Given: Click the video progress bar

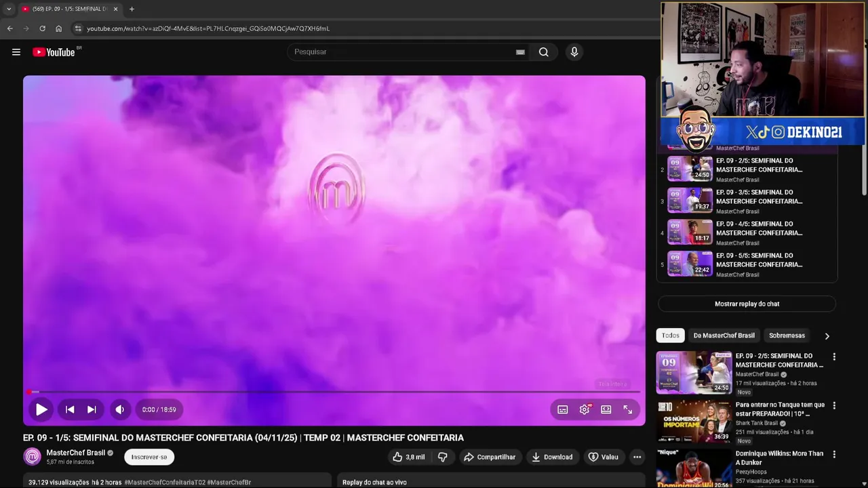Looking at the screenshot, I should coord(334,392).
